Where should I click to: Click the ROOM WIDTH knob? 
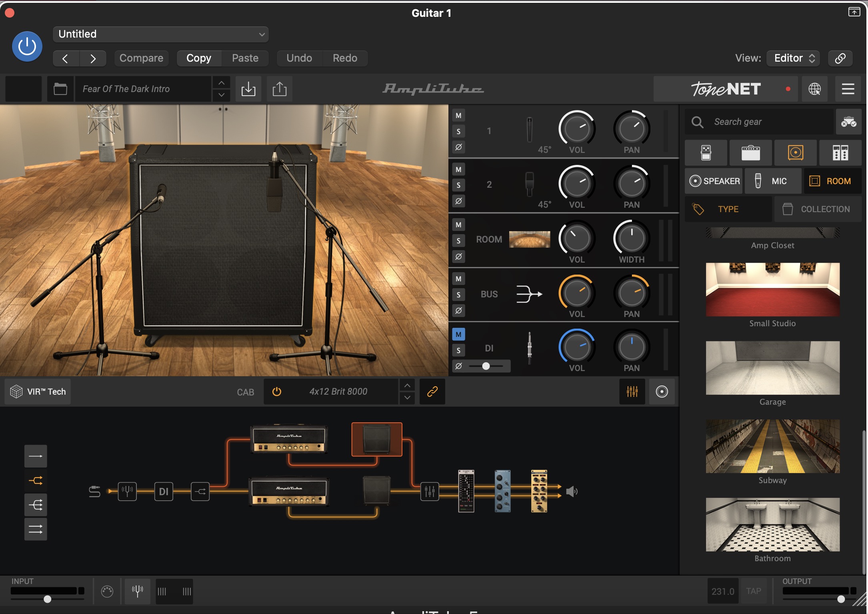click(632, 239)
